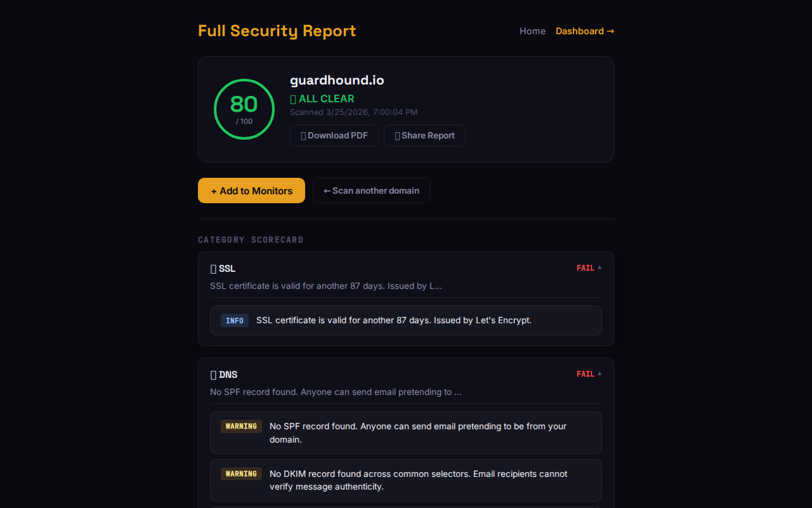The height and width of the screenshot is (508, 812).
Task: Click the SSL category icon
Action: (x=213, y=269)
